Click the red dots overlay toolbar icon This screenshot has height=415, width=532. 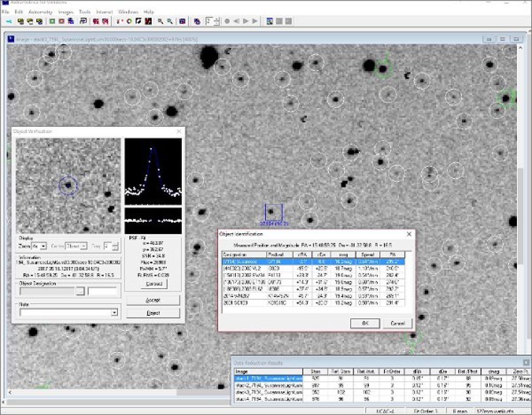click(119, 21)
